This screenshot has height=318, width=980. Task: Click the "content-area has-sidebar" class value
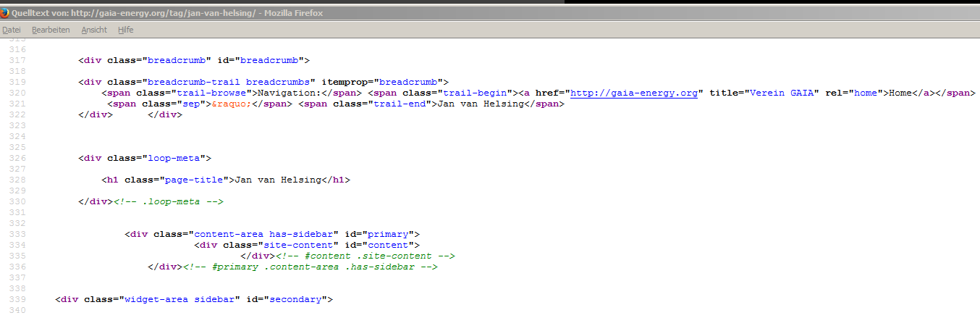[x=264, y=234]
